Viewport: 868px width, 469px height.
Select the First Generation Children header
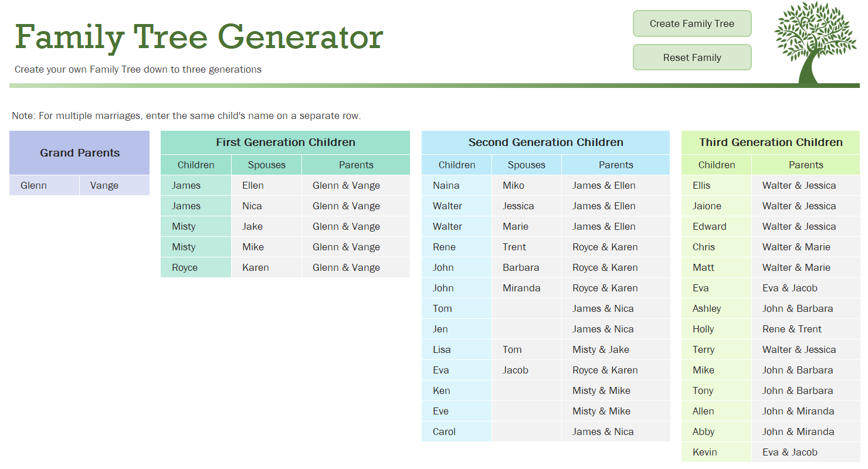tap(286, 142)
